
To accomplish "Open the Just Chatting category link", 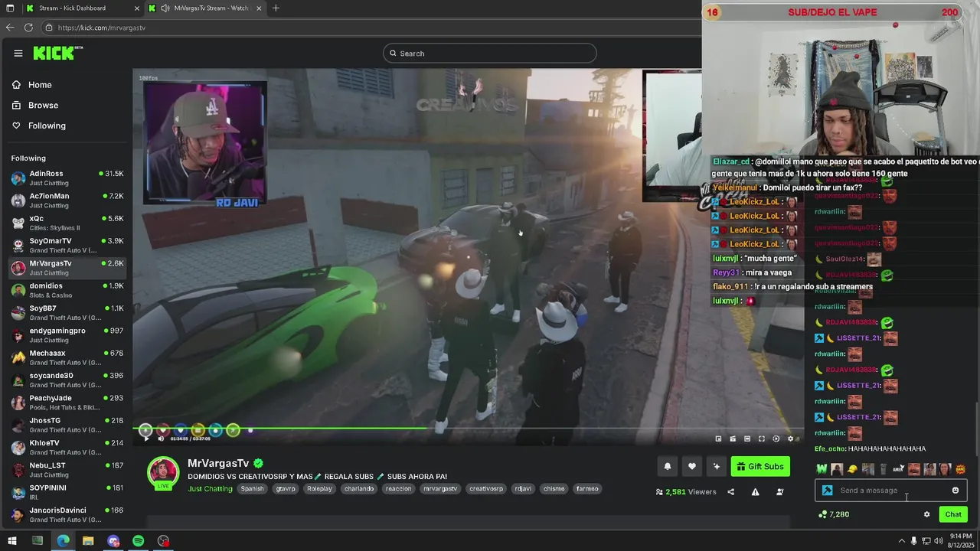I will [210, 488].
